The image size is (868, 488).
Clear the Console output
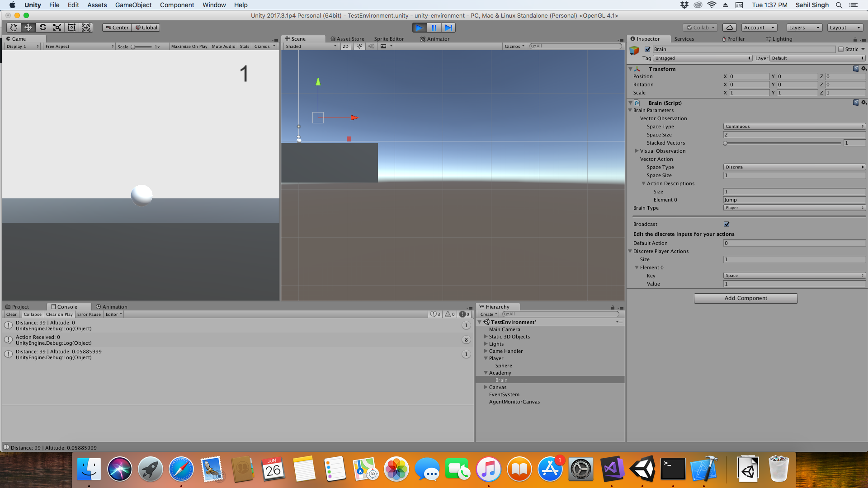11,314
